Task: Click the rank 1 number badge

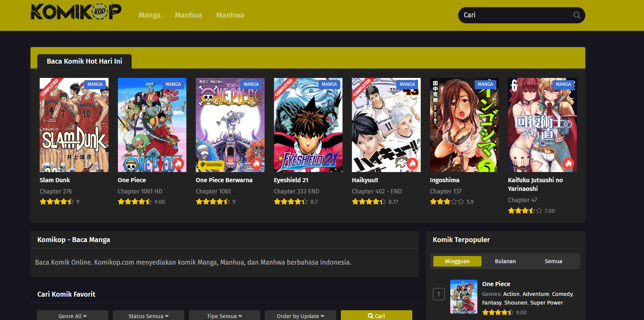Action: [439, 294]
